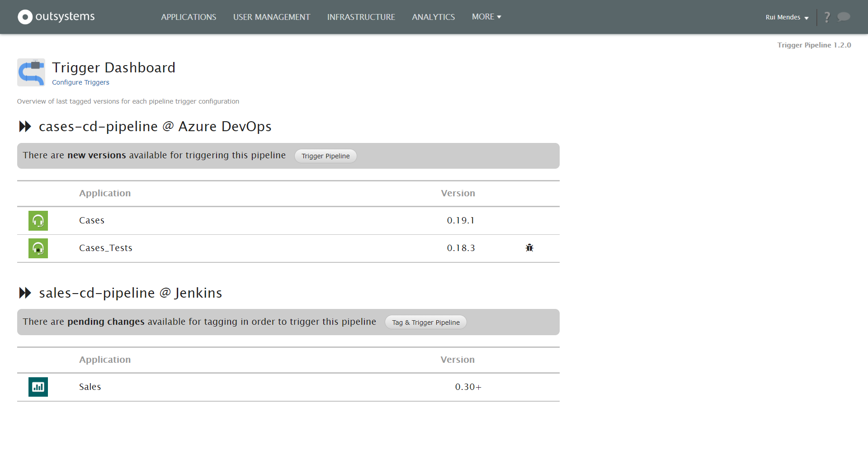
Task: Click the sales-cd-pipeline @ Jenkins heading
Action: (x=131, y=293)
